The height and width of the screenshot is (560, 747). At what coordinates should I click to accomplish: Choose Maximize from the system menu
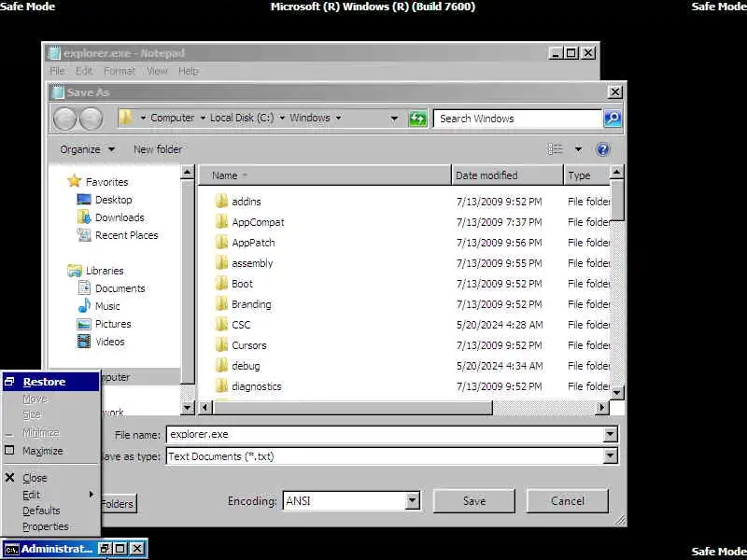pyautogui.click(x=51, y=451)
